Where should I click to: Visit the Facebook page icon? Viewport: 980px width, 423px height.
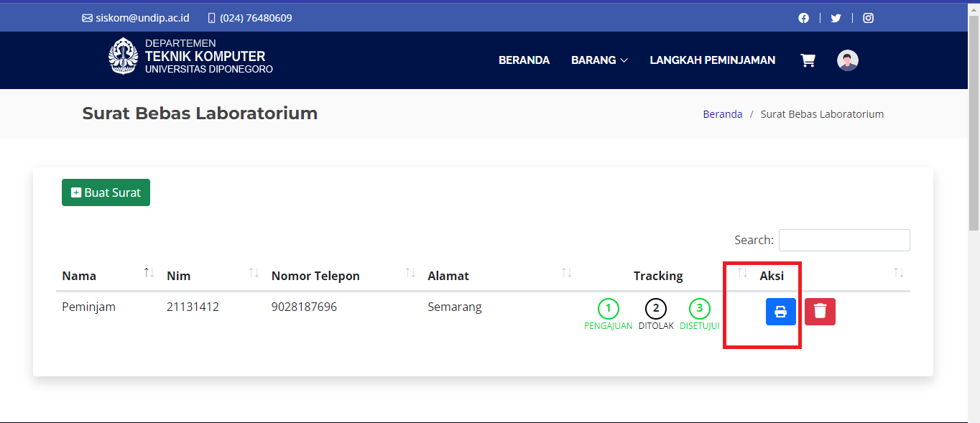point(803,18)
